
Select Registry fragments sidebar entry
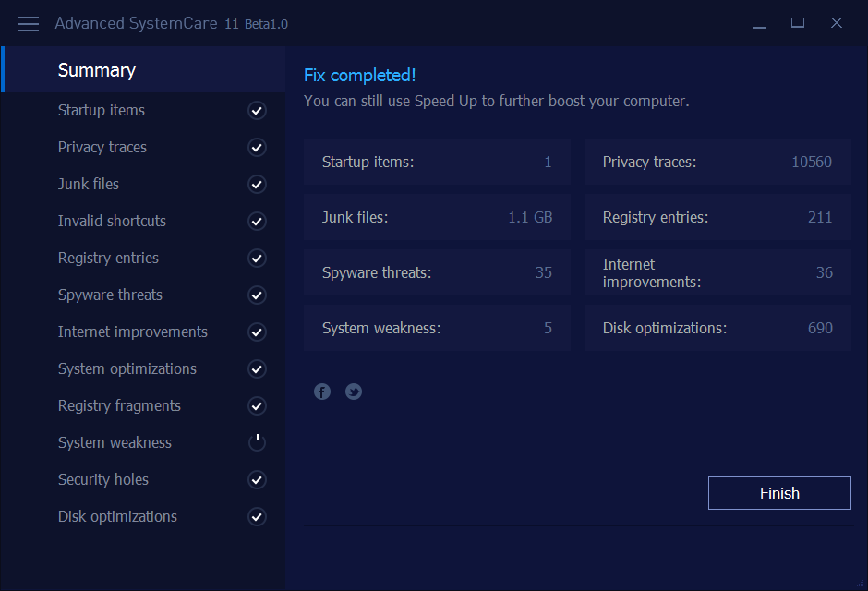tap(119, 405)
